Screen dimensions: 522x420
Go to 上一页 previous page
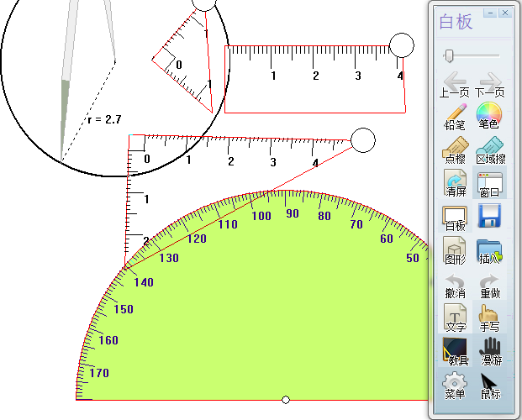click(455, 83)
